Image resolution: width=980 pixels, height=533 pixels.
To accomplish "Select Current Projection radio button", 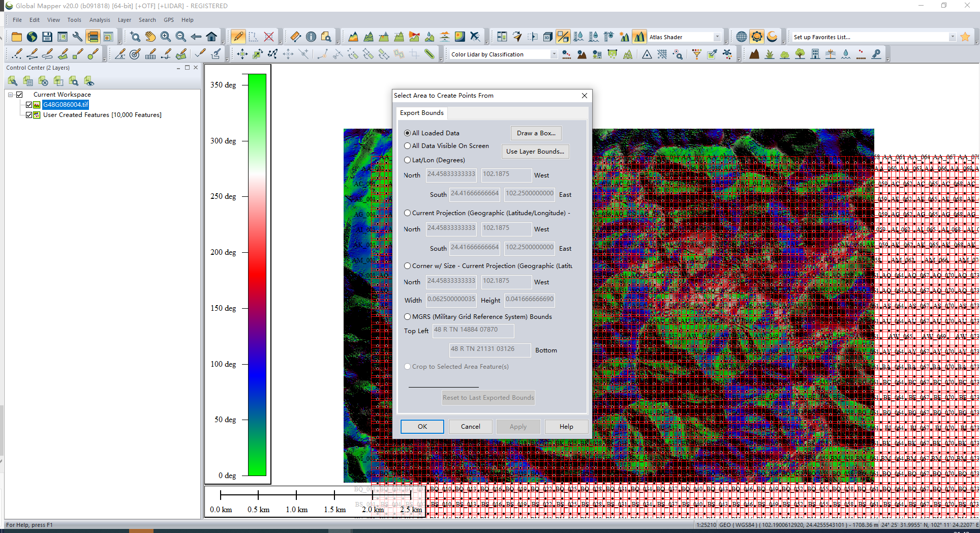I will (x=407, y=213).
